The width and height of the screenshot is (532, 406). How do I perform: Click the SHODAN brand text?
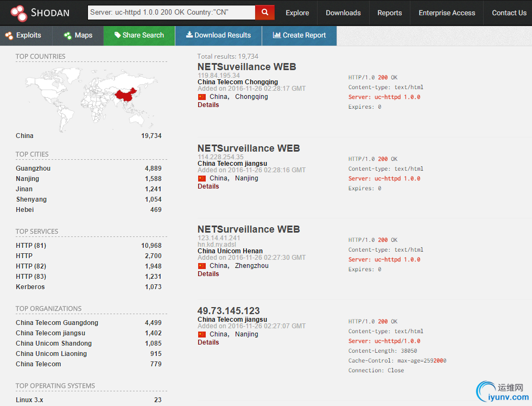point(50,13)
